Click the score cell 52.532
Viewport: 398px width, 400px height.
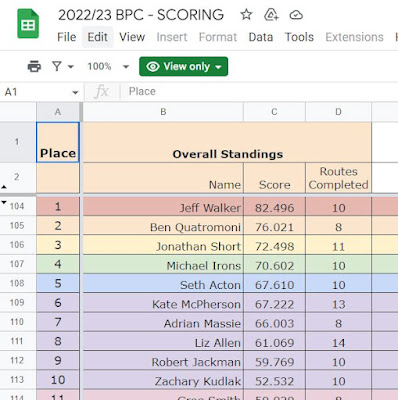[x=274, y=381]
